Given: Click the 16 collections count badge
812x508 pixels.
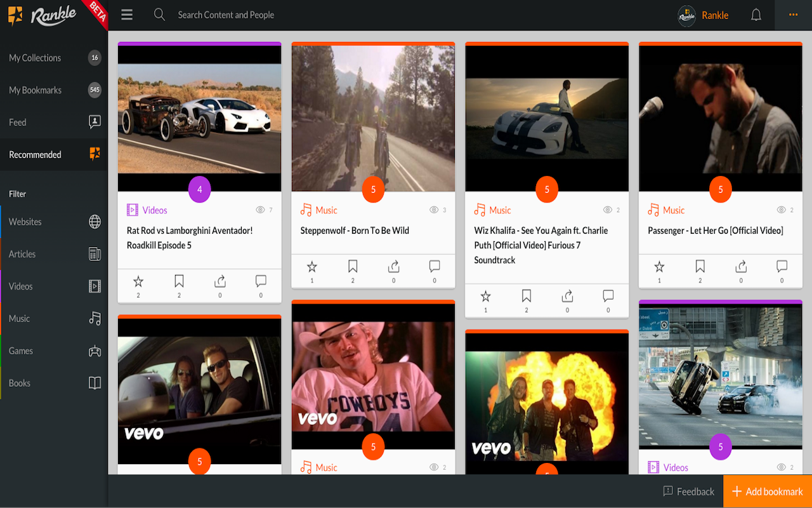Looking at the screenshot, I should [x=95, y=58].
